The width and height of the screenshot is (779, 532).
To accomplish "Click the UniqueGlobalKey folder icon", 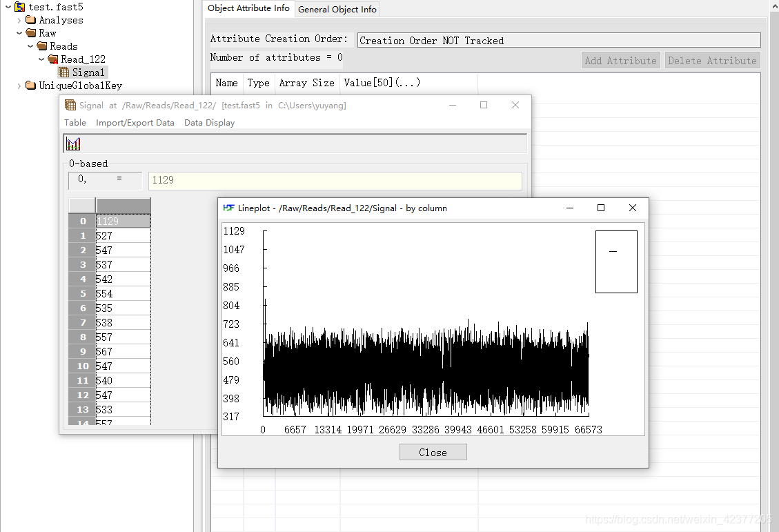I will click(31, 86).
